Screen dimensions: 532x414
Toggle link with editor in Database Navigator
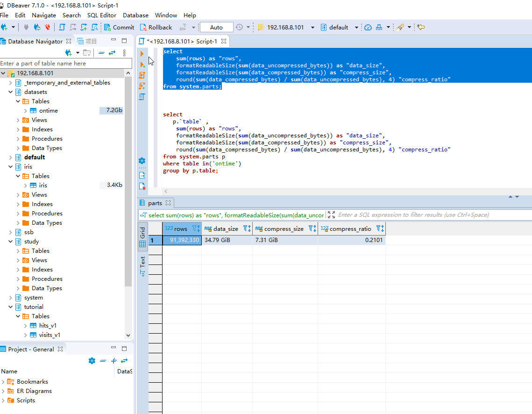click(x=112, y=53)
